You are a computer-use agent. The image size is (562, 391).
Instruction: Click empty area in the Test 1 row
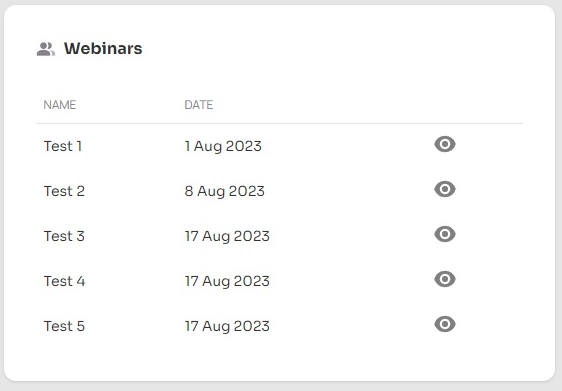[x=348, y=146]
